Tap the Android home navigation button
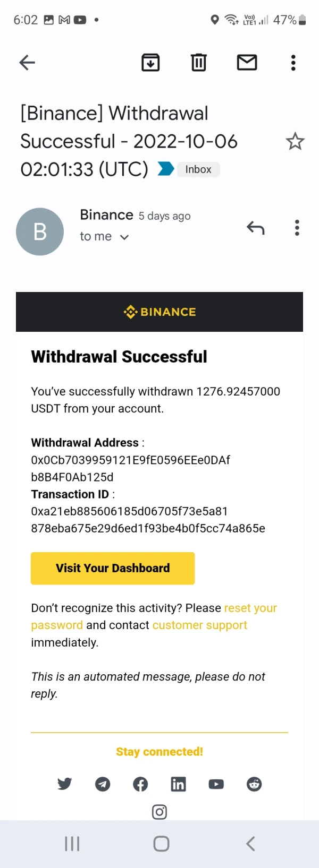Viewport: 319px width, 868px height. point(161,844)
